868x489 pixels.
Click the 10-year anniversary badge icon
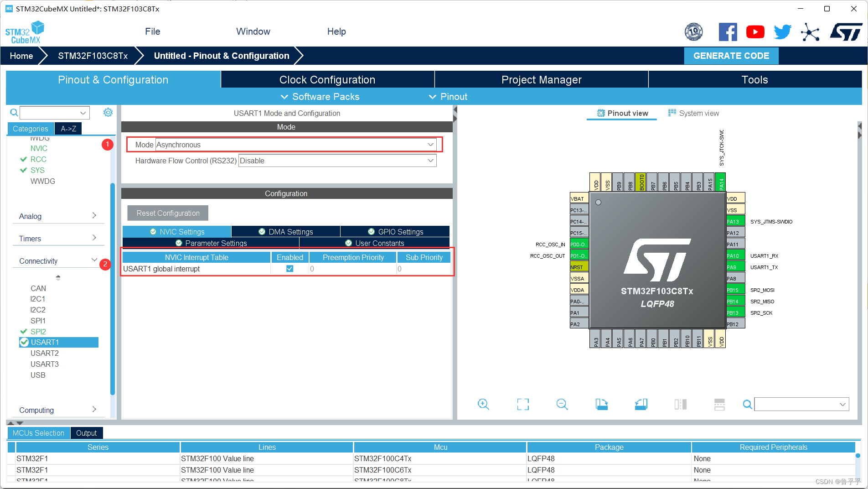tap(694, 31)
